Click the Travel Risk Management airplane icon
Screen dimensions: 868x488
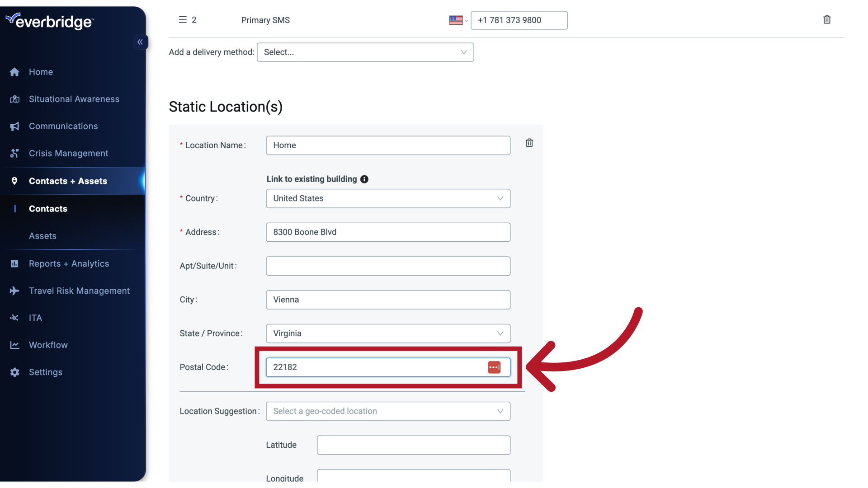pos(15,291)
